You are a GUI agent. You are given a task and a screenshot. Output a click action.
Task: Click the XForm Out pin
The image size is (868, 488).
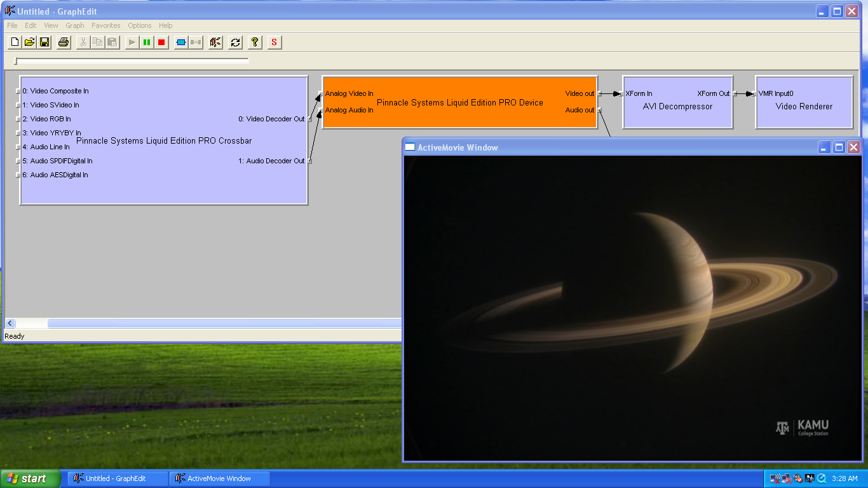(x=735, y=93)
